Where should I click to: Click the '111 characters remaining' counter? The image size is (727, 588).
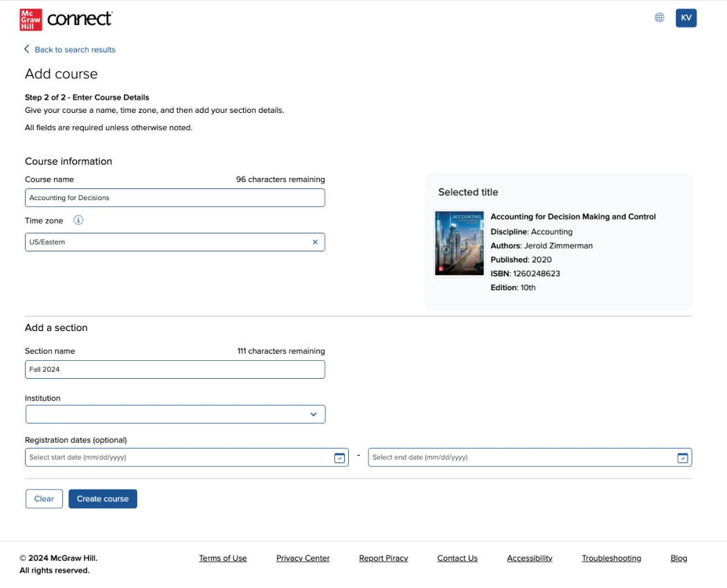click(x=281, y=351)
